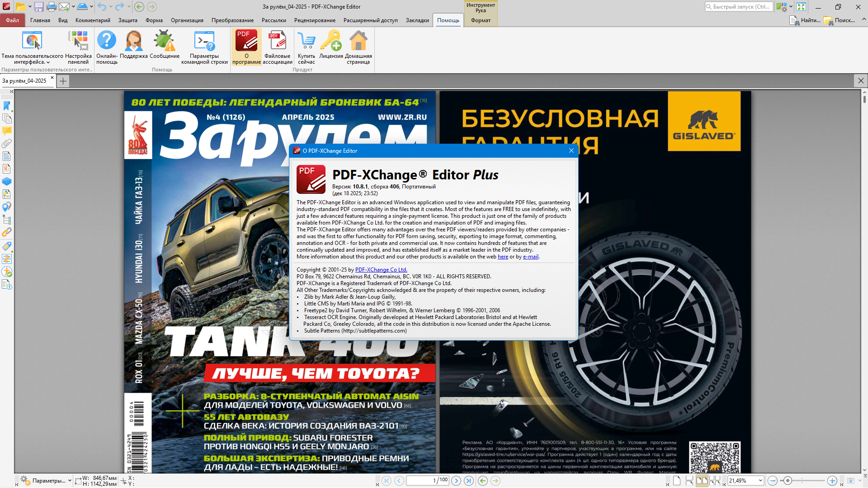Click the Online help question mark icon
Image resolution: width=868 pixels, height=488 pixels.
[107, 42]
